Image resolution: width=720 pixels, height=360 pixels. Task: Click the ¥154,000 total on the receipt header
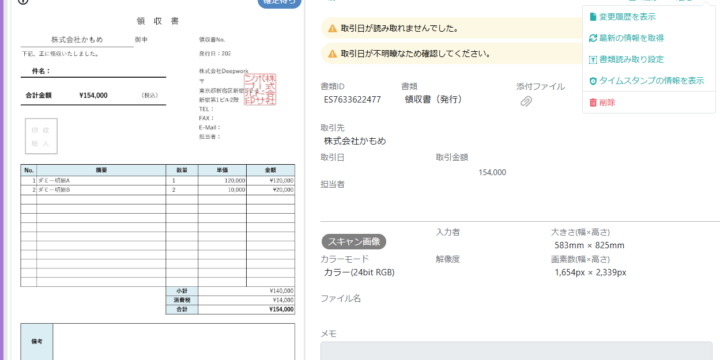[93, 96]
